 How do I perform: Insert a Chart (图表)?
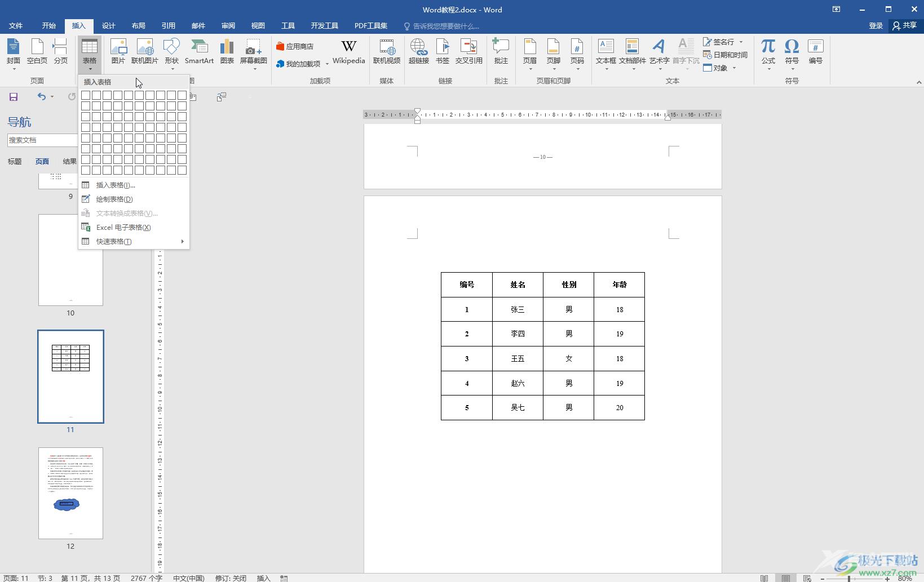tap(227, 52)
